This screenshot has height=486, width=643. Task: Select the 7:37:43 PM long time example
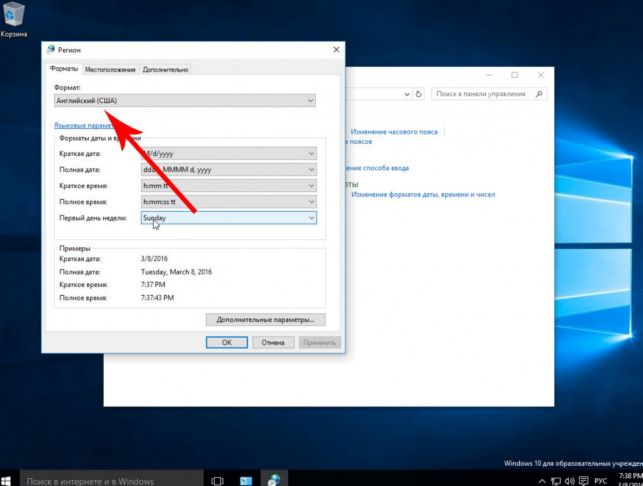coord(157,297)
